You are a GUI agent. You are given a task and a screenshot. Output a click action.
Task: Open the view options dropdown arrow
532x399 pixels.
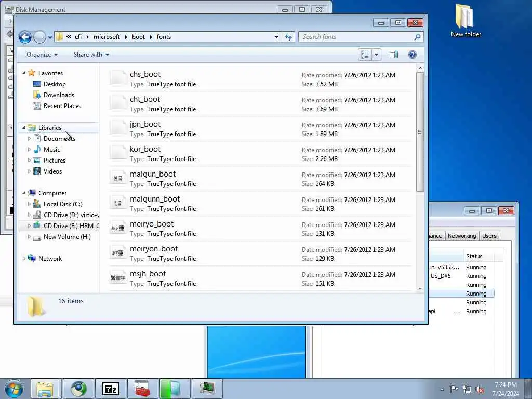point(376,55)
